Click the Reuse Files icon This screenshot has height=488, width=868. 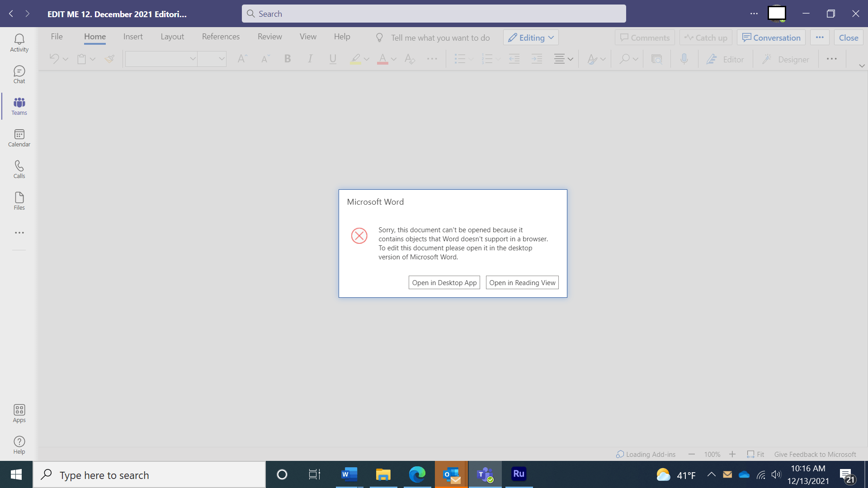(656, 59)
